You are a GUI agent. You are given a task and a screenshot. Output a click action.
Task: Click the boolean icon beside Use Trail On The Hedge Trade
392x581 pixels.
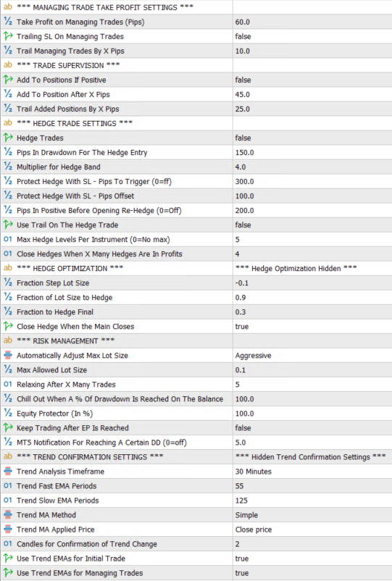[x=8, y=225]
